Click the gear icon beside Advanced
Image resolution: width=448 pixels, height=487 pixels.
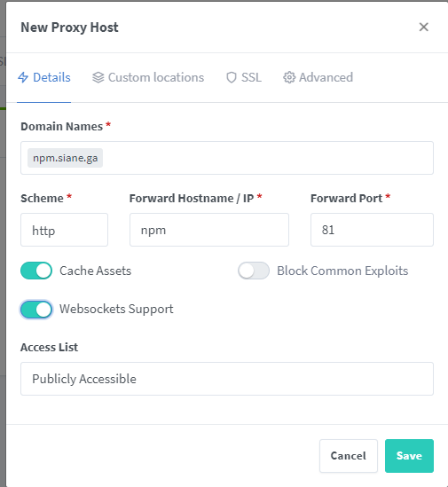pos(289,77)
